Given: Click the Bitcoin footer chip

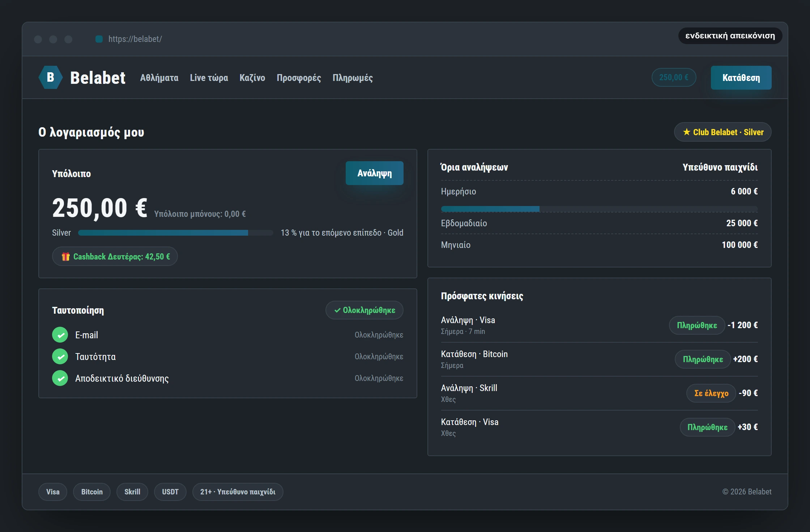Looking at the screenshot, I should pos(92,492).
